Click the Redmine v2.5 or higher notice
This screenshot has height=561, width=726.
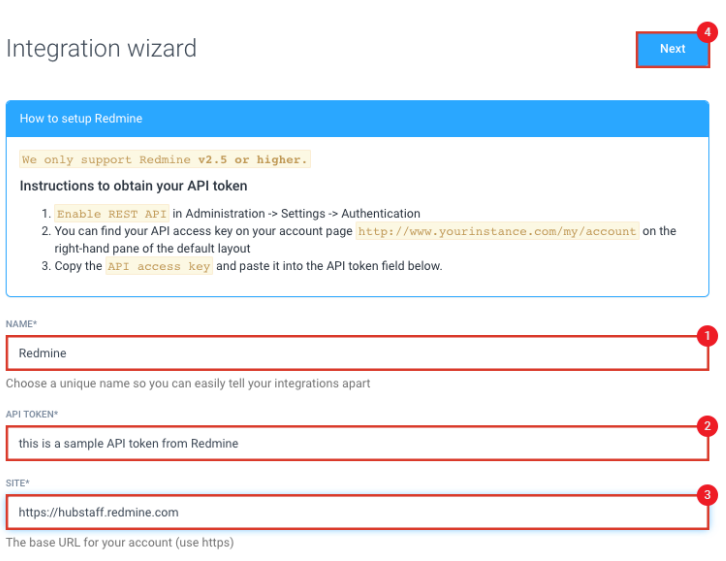(x=164, y=160)
